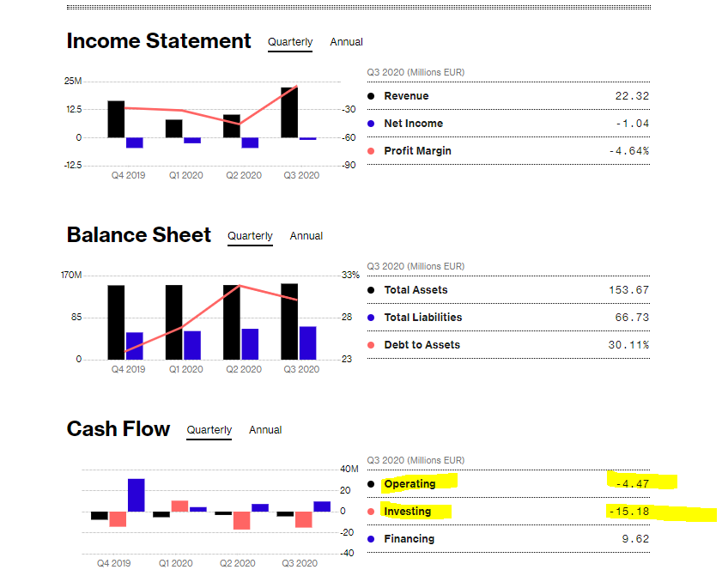Click the red Investing legend dot

pos(371,512)
